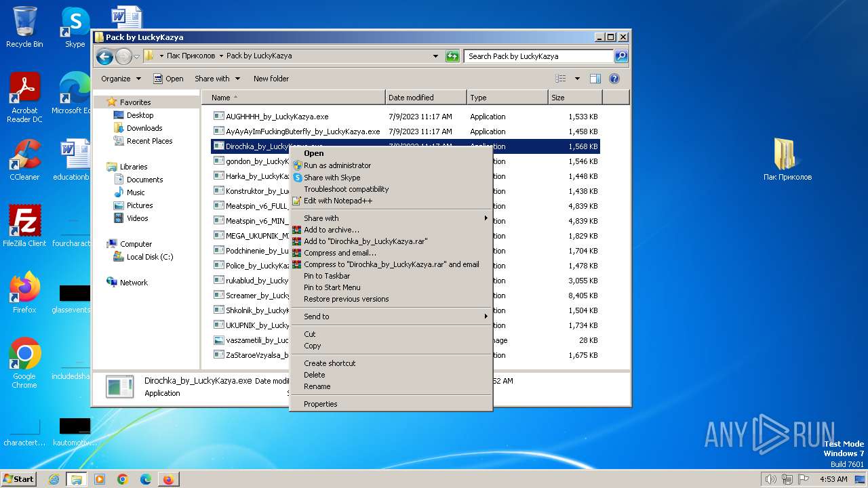Click Edge icon in taskbar

coord(146,479)
